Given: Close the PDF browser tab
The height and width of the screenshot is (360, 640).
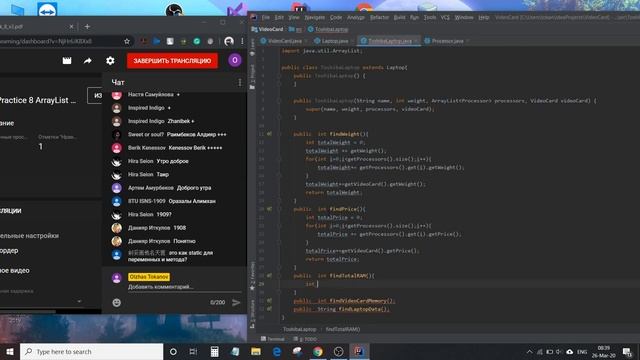Looking at the screenshot, I should (x=71, y=27).
